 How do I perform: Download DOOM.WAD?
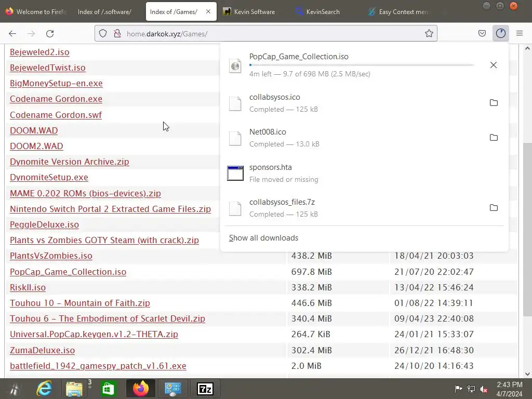[x=34, y=130]
